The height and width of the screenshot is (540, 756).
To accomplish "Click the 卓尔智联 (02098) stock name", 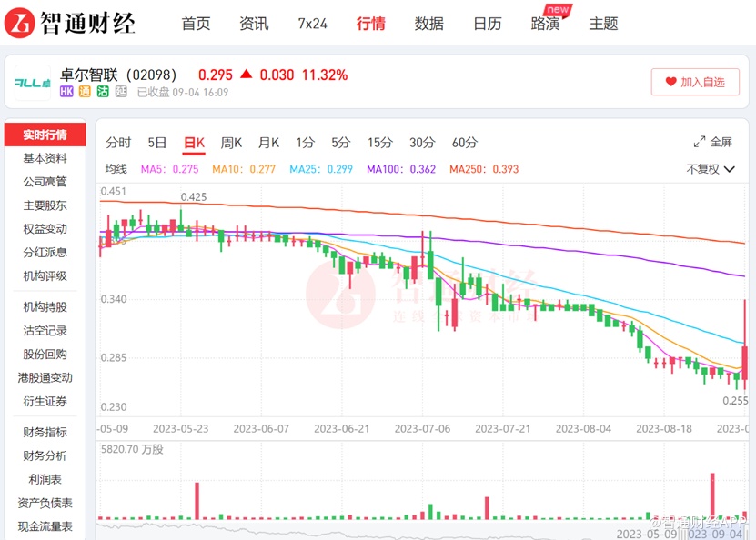I will coord(118,75).
